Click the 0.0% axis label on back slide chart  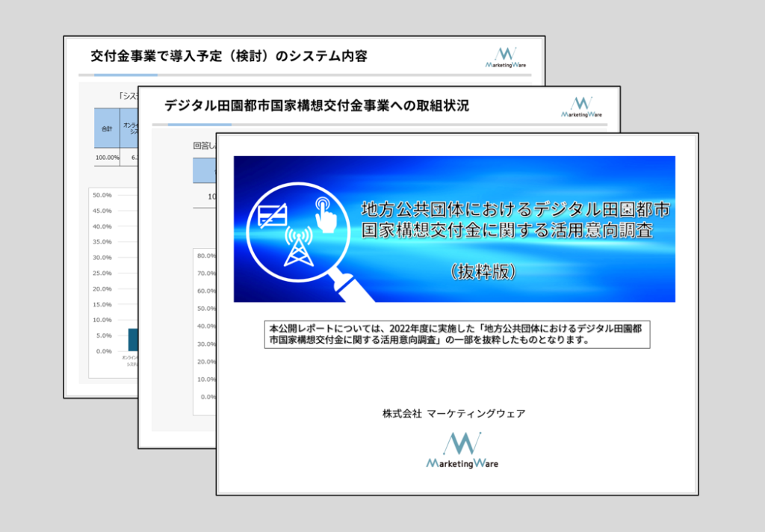104,351
